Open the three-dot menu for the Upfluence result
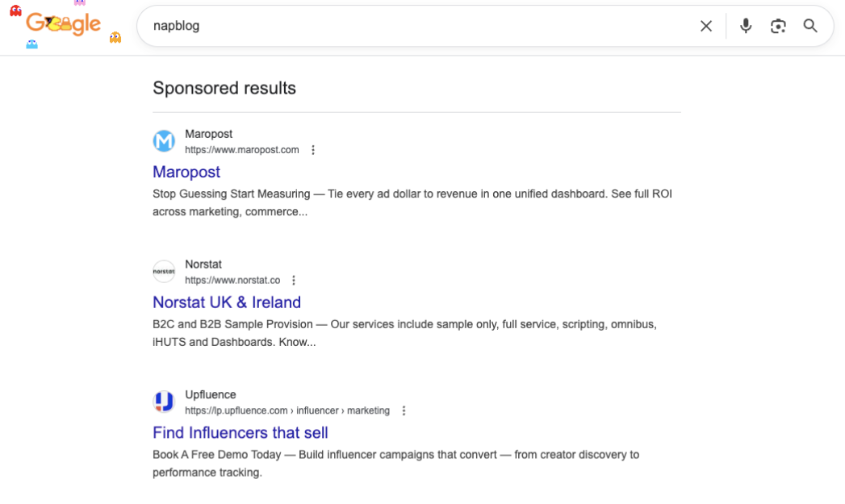Image resolution: width=845 pixels, height=504 pixels. click(x=404, y=410)
